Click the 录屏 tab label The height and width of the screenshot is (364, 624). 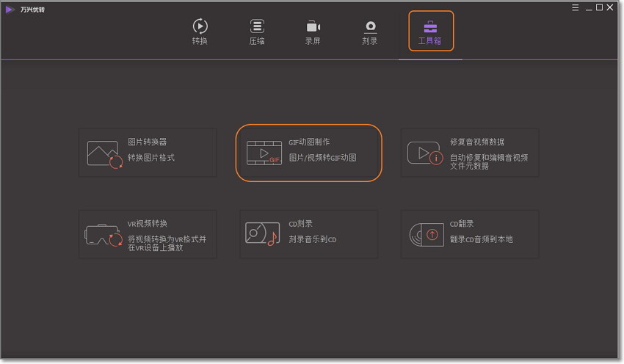pos(313,41)
